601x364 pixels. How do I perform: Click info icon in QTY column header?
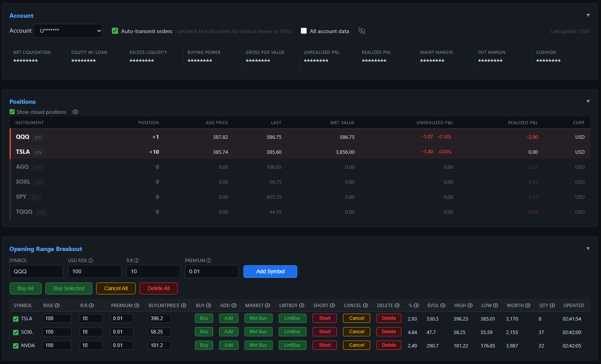(553, 306)
